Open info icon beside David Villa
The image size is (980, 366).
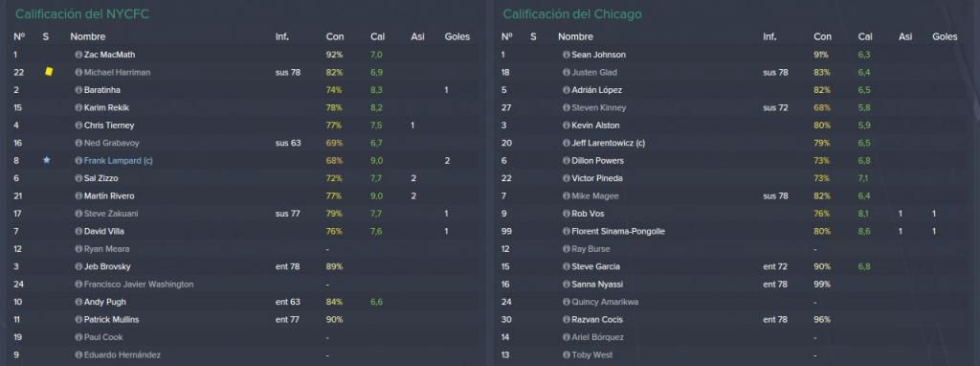point(78,232)
